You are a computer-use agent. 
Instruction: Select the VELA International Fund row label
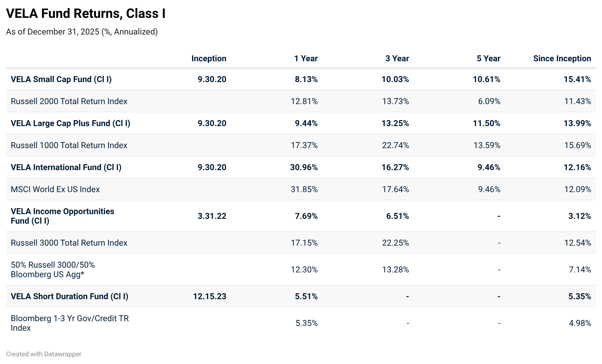66,167
